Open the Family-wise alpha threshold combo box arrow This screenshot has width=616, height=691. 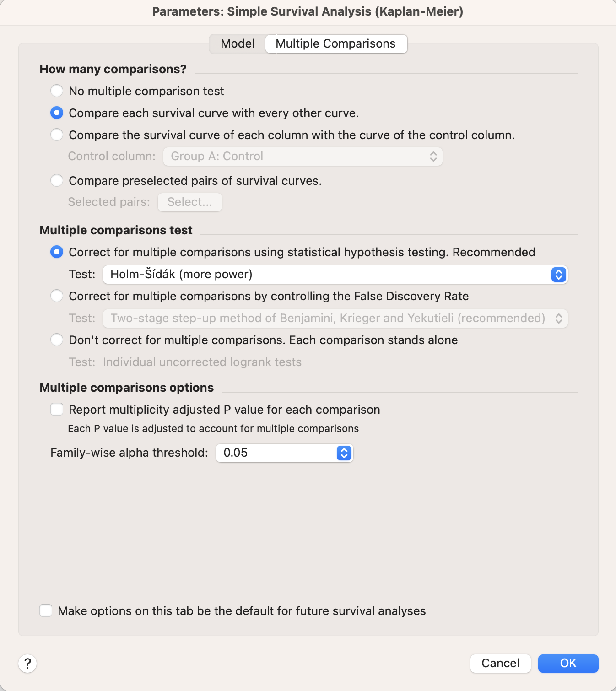pyautogui.click(x=344, y=453)
